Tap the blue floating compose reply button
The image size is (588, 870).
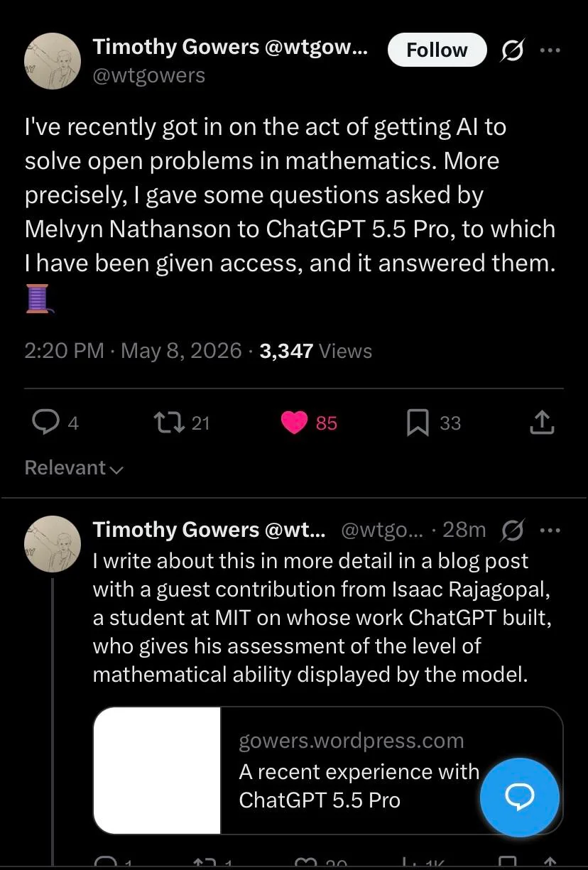click(520, 798)
